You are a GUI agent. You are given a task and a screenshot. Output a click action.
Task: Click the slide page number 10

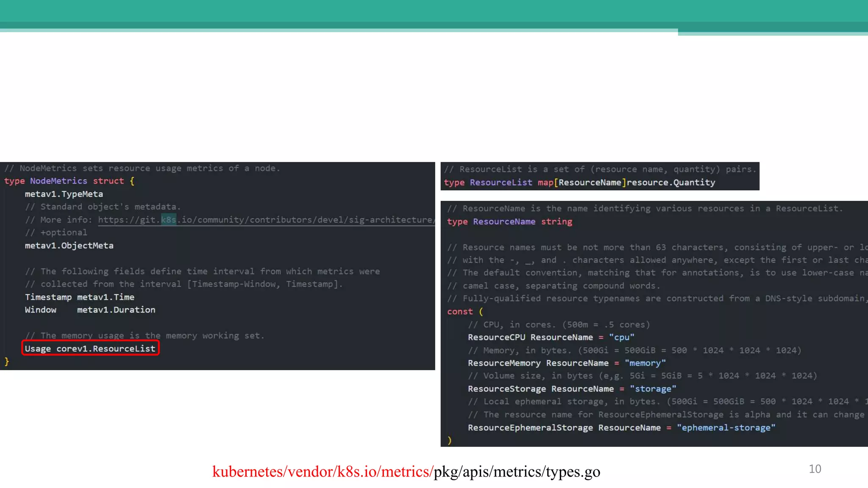(815, 469)
